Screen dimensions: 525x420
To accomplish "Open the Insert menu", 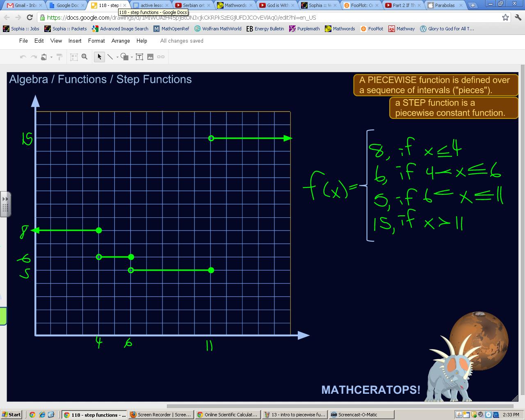I will pos(75,41).
